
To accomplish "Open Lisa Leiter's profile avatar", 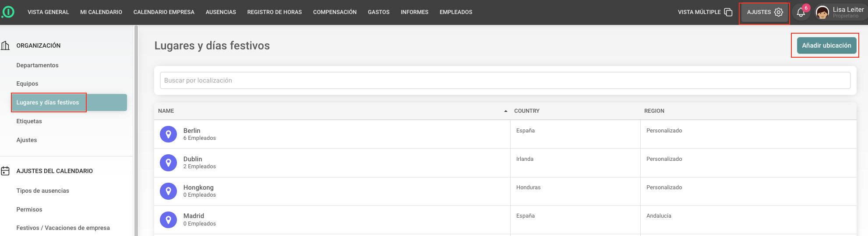I will pos(822,12).
